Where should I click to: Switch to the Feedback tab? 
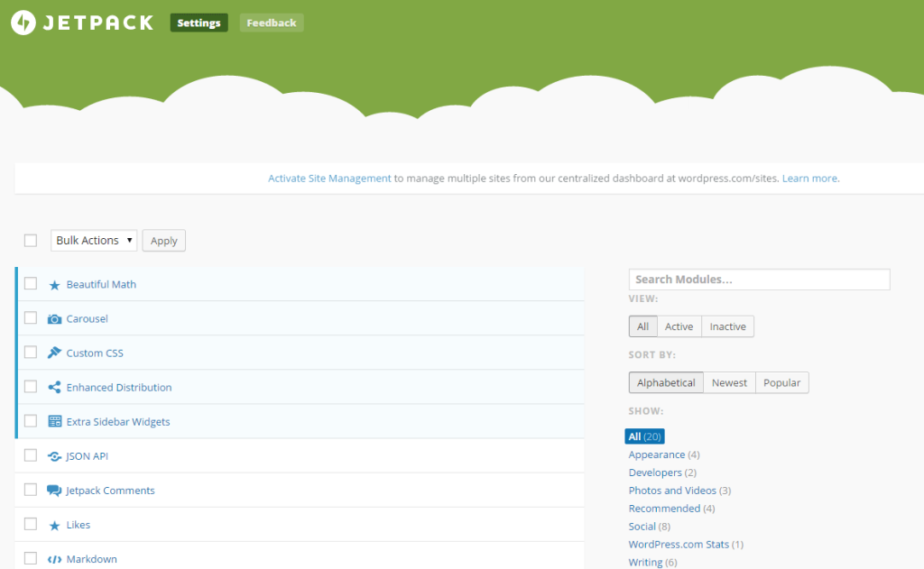click(271, 23)
